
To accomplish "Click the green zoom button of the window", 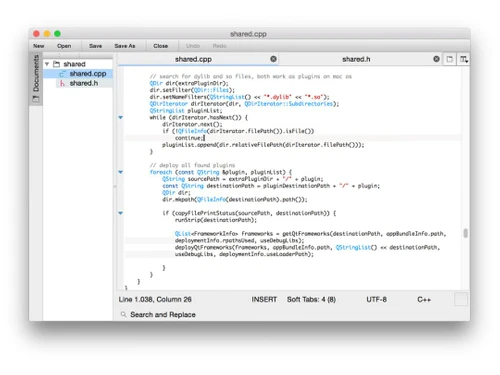I will 57,34.
